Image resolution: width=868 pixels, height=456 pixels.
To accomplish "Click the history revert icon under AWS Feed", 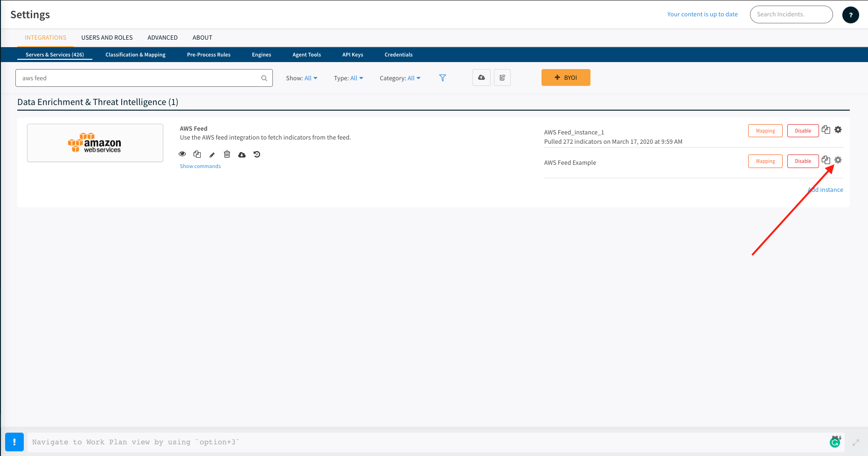I will pyautogui.click(x=257, y=154).
